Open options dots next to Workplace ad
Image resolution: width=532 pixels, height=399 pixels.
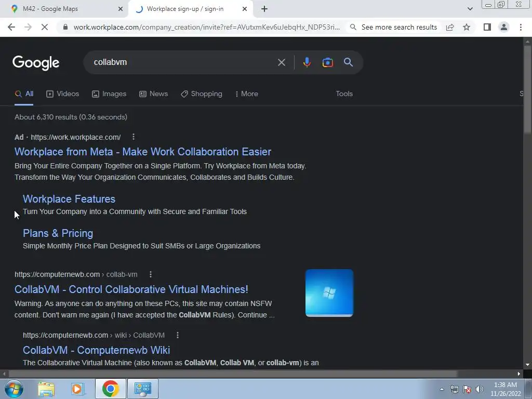134,137
